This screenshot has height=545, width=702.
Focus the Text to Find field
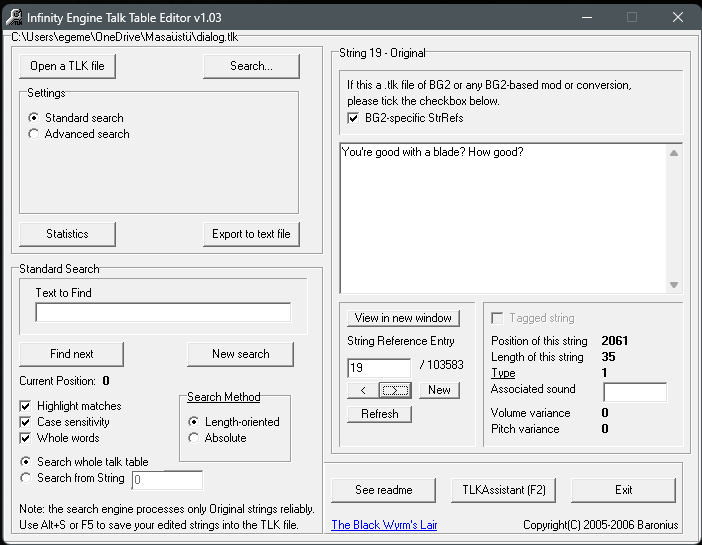point(163,312)
